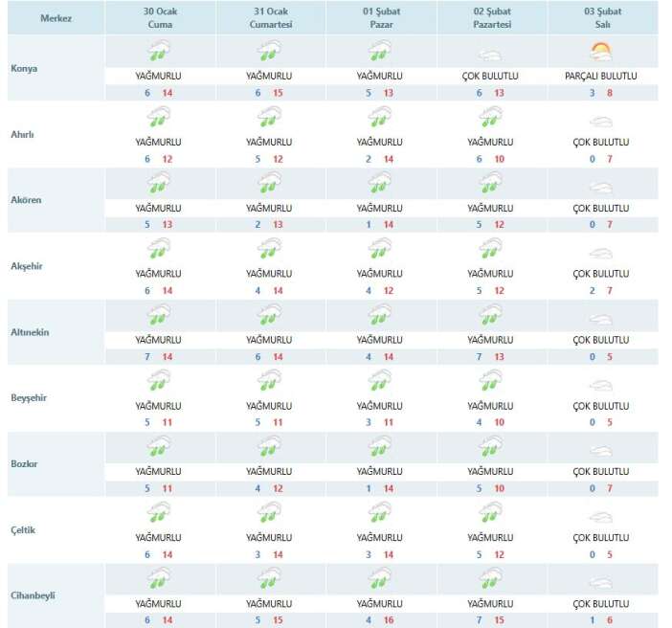Click Akşehir cloud icon for 03 Şubat Salı
The width and height of the screenshot is (672, 628).
[602, 255]
